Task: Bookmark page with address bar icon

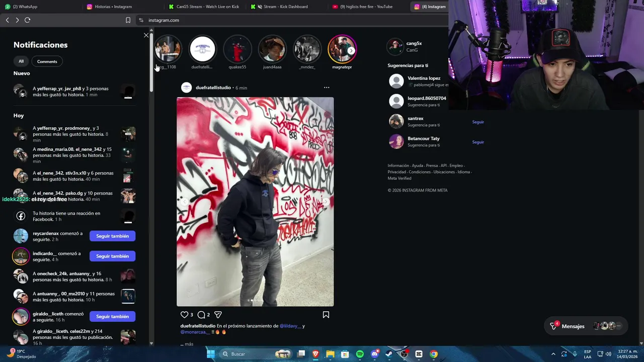Action: (x=128, y=20)
